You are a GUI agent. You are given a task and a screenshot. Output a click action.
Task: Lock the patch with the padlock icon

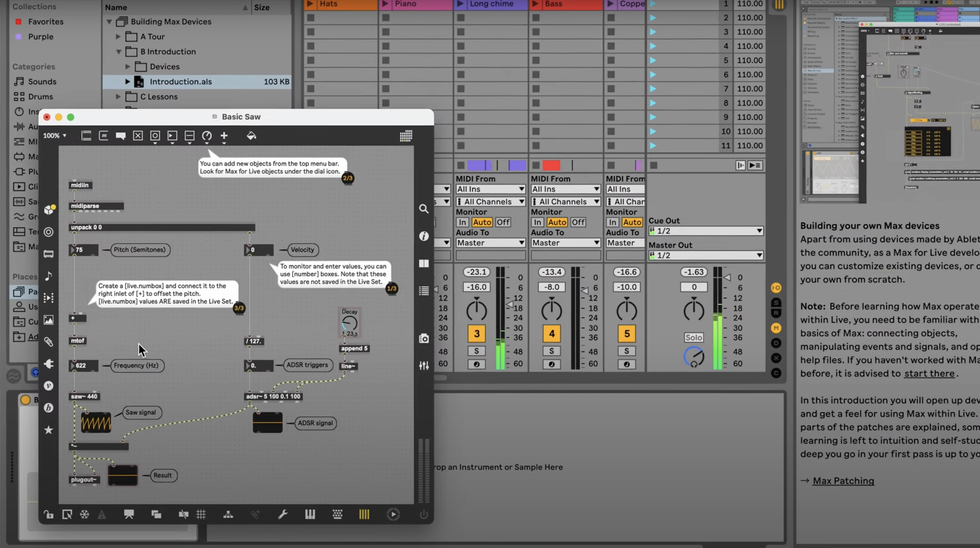(49, 515)
